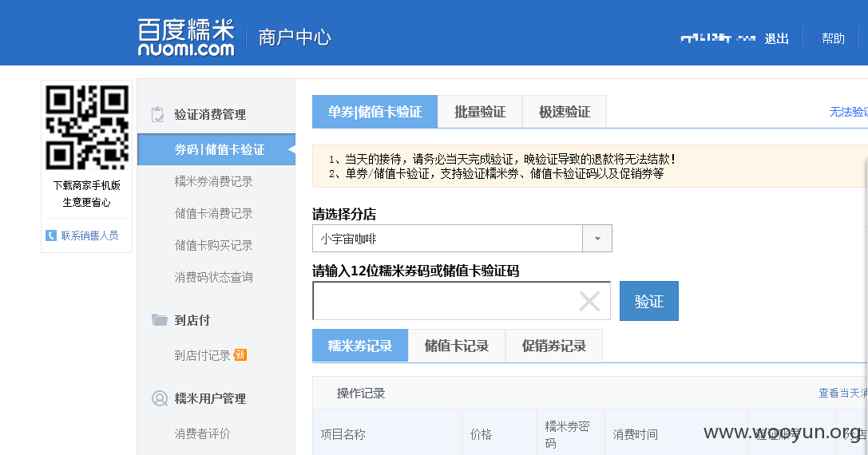Open the branch dropdown arrow

pyautogui.click(x=597, y=239)
